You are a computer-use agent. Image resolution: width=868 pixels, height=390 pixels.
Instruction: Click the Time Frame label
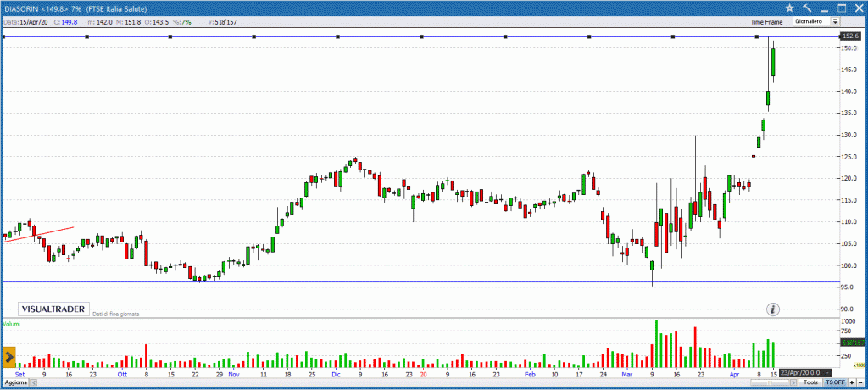click(x=766, y=22)
